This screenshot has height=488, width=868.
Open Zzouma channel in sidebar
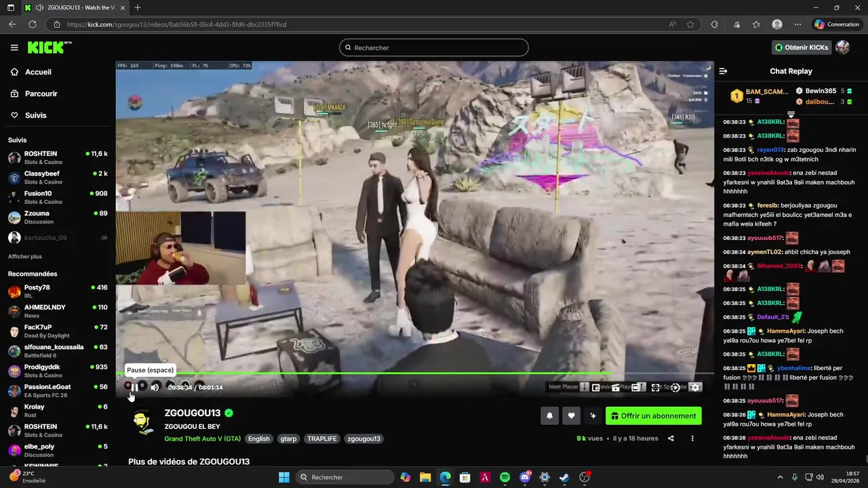(x=58, y=218)
